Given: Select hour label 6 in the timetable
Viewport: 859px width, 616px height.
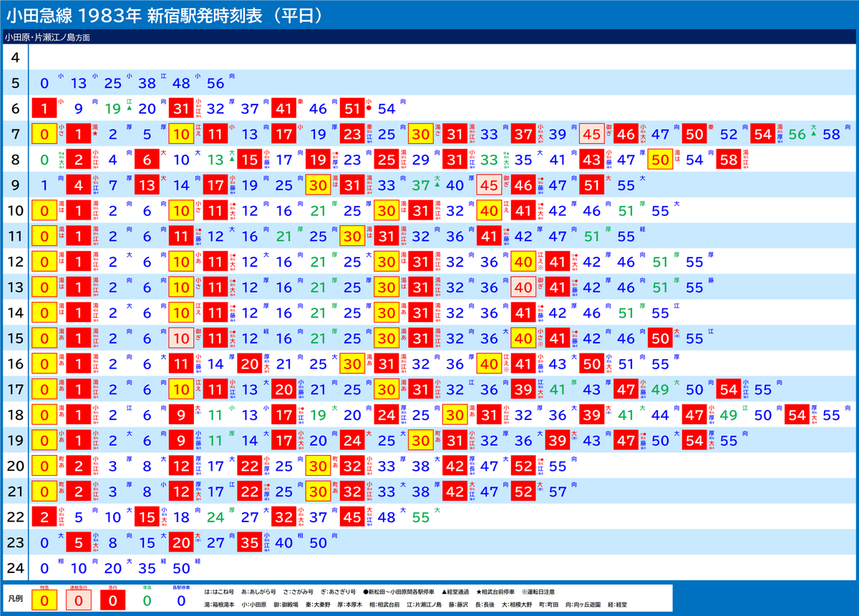Looking at the screenshot, I should [x=15, y=109].
